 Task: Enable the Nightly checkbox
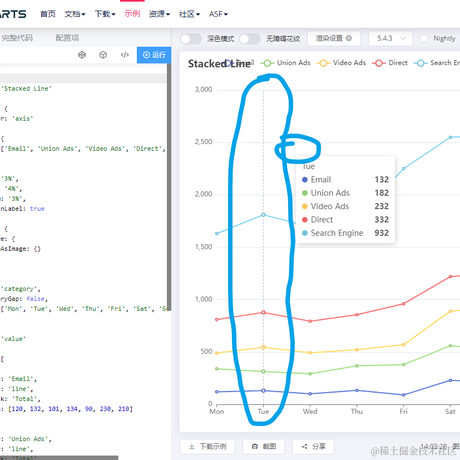pyautogui.click(x=424, y=38)
